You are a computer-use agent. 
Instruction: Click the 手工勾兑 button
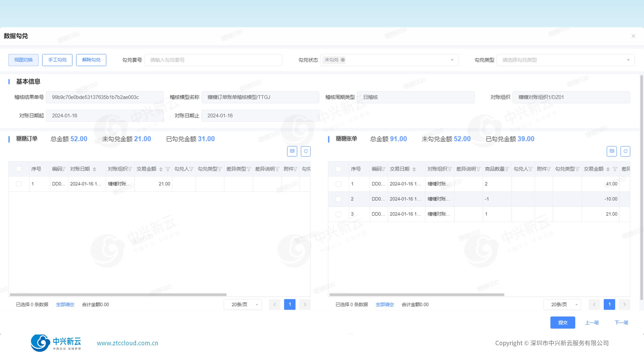(x=57, y=60)
